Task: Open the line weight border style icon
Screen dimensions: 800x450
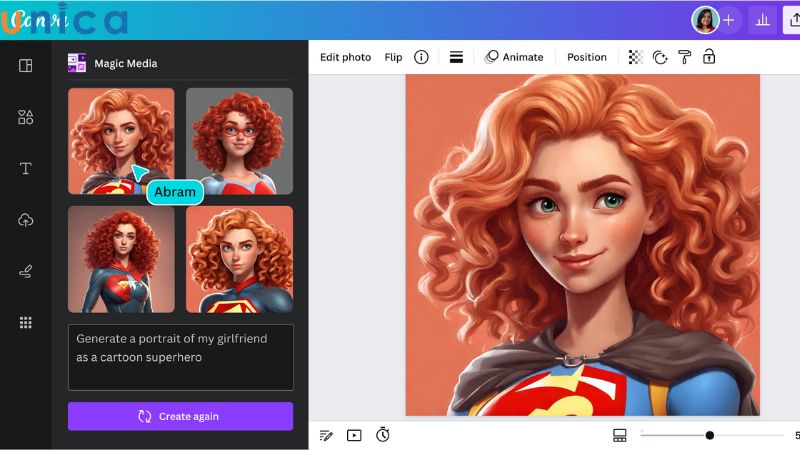Action: [x=456, y=57]
